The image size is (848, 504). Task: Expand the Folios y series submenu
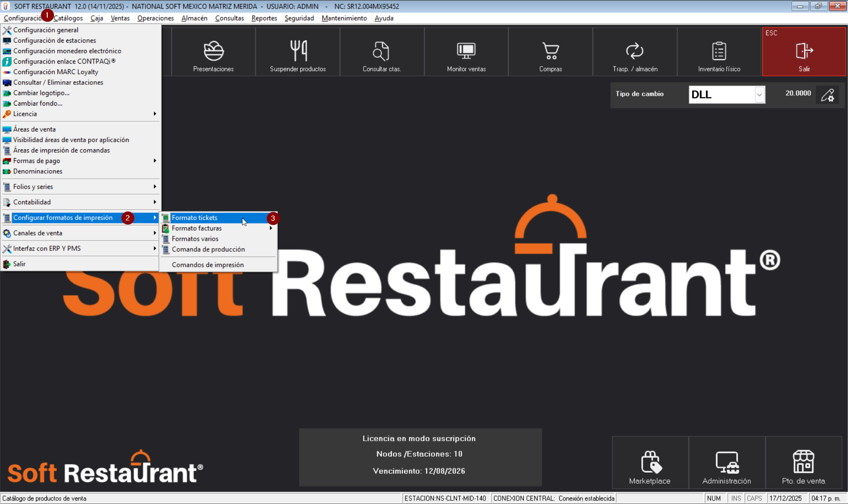click(x=155, y=187)
